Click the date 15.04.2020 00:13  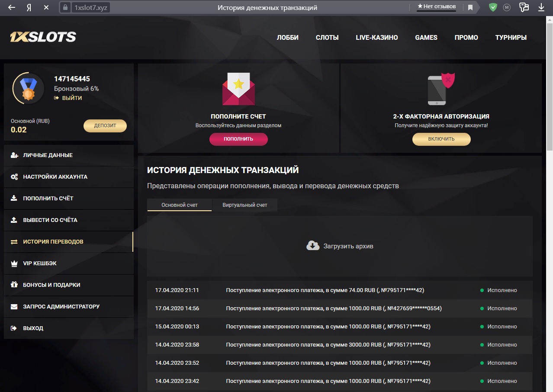(x=177, y=327)
